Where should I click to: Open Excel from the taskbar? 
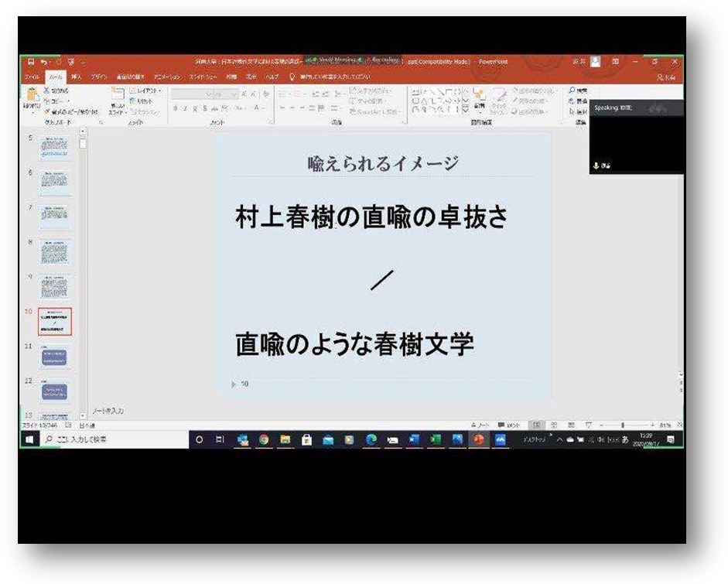(x=436, y=439)
